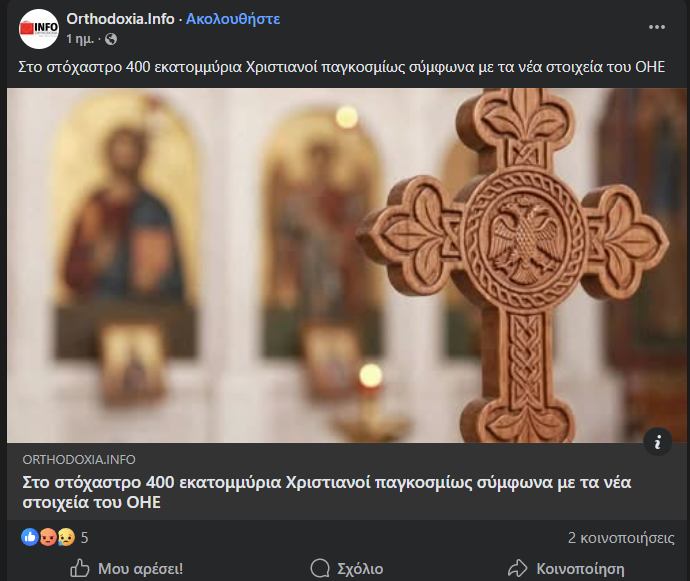
Task: Click the public globe privacy icon
Action: pos(110,39)
